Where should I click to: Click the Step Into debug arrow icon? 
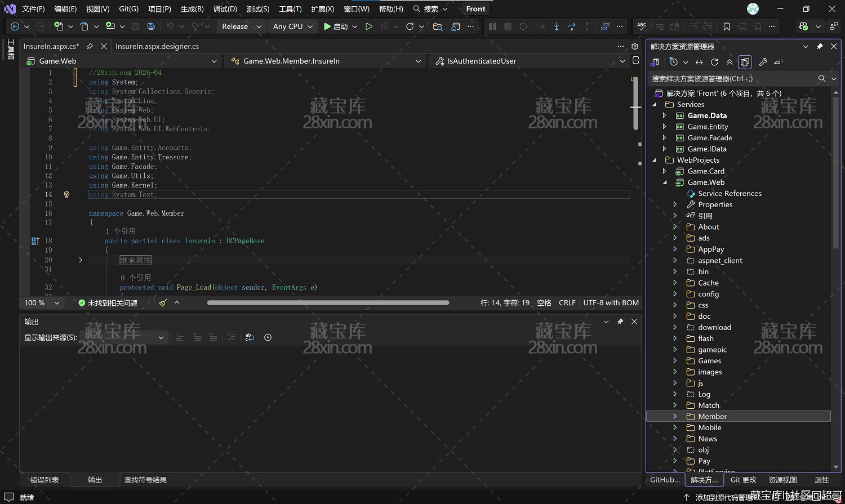coord(557,26)
